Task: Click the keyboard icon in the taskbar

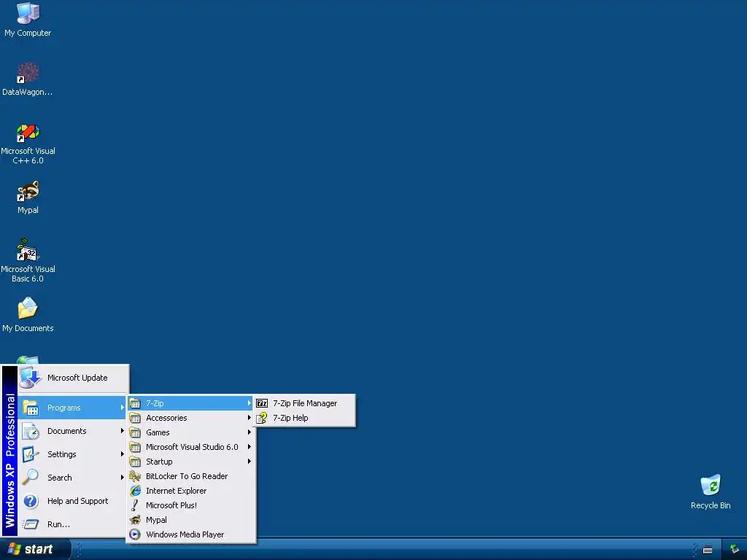Action: click(708, 550)
